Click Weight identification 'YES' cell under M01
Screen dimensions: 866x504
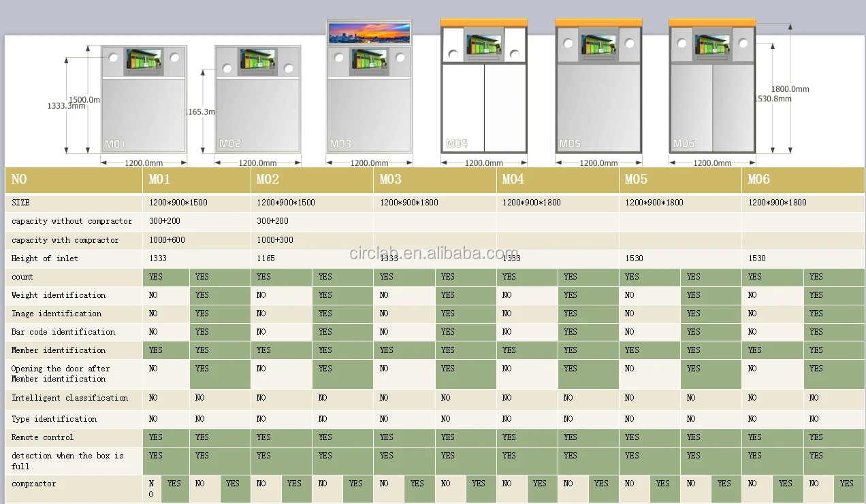click(221, 296)
